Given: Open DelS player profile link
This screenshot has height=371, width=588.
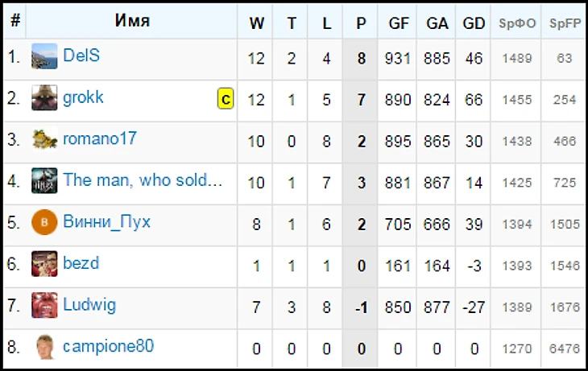Looking at the screenshot, I should [81, 57].
